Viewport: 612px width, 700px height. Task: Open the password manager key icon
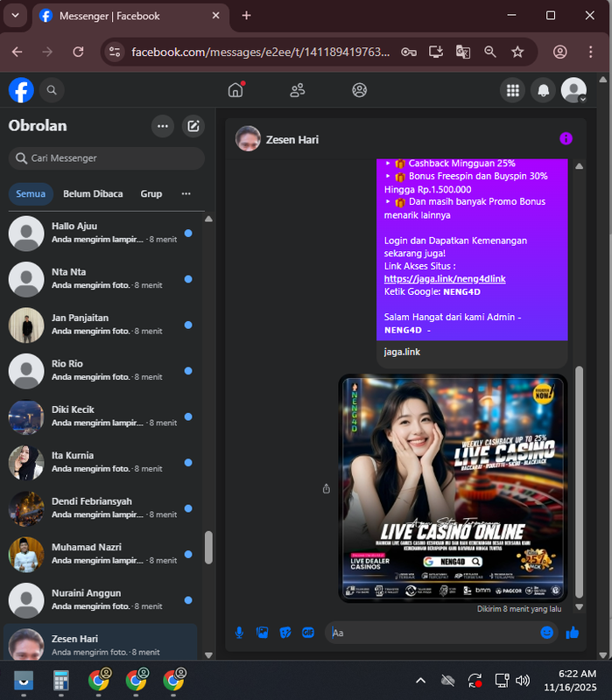click(409, 52)
